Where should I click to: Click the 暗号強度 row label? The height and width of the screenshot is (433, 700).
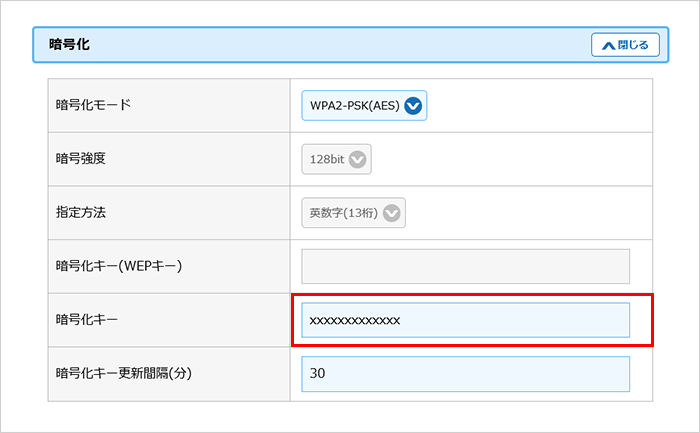click(x=80, y=158)
